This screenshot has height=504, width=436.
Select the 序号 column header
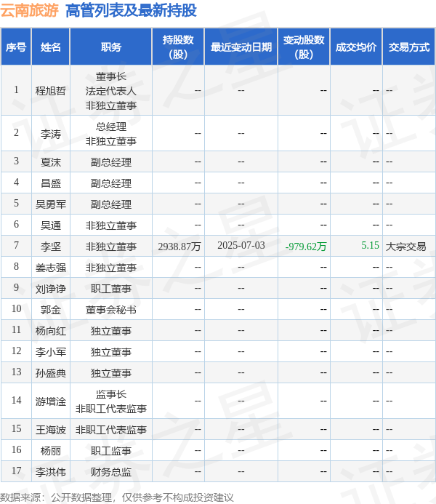tap(16, 47)
